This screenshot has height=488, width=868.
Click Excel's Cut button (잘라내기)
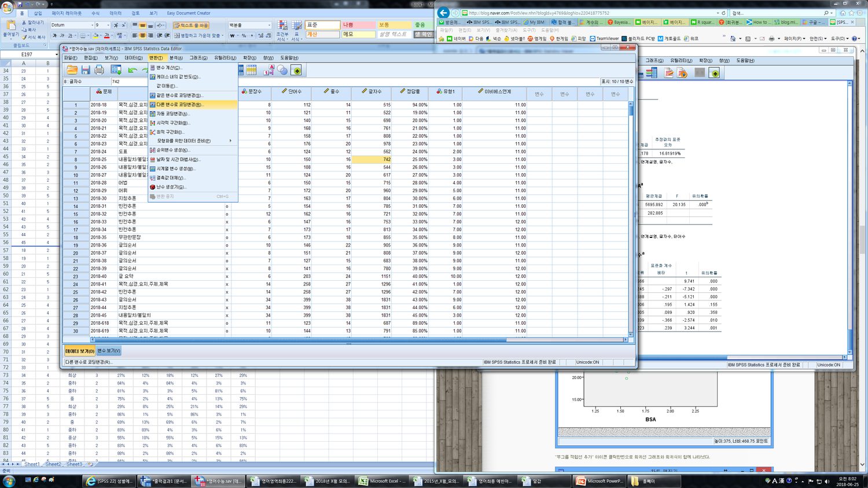32,23
